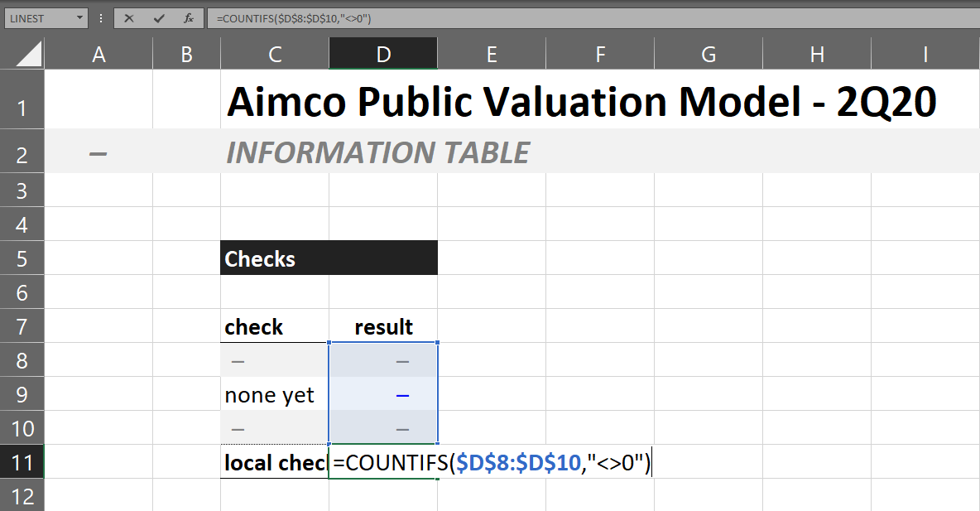980x511 pixels.
Task: Select row 10 header
Action: click(x=22, y=428)
